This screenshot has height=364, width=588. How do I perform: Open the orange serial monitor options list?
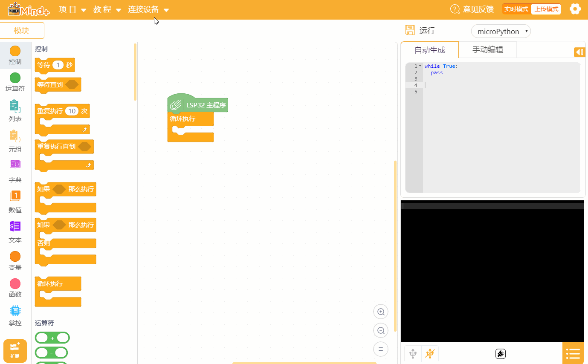tap(573, 353)
